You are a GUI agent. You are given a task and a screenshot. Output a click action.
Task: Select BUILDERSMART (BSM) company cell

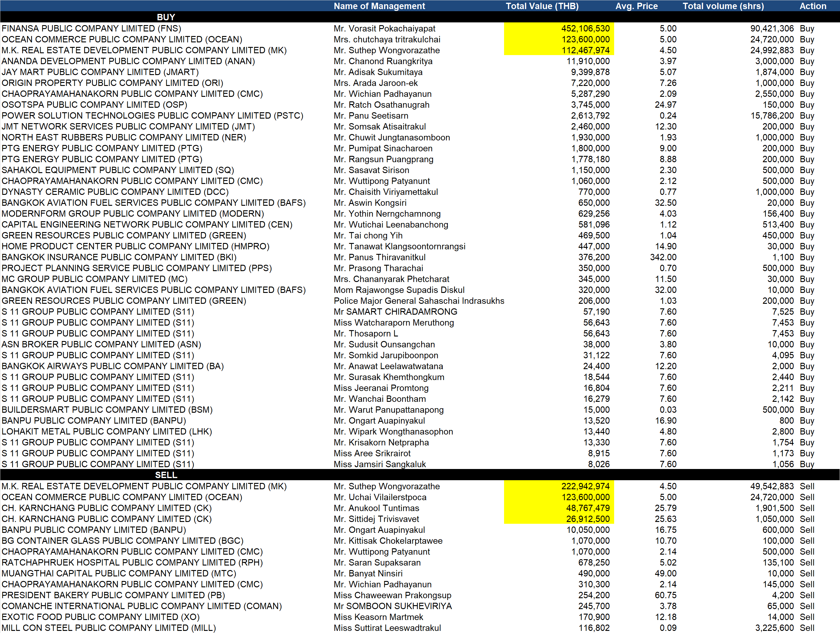pos(107,410)
